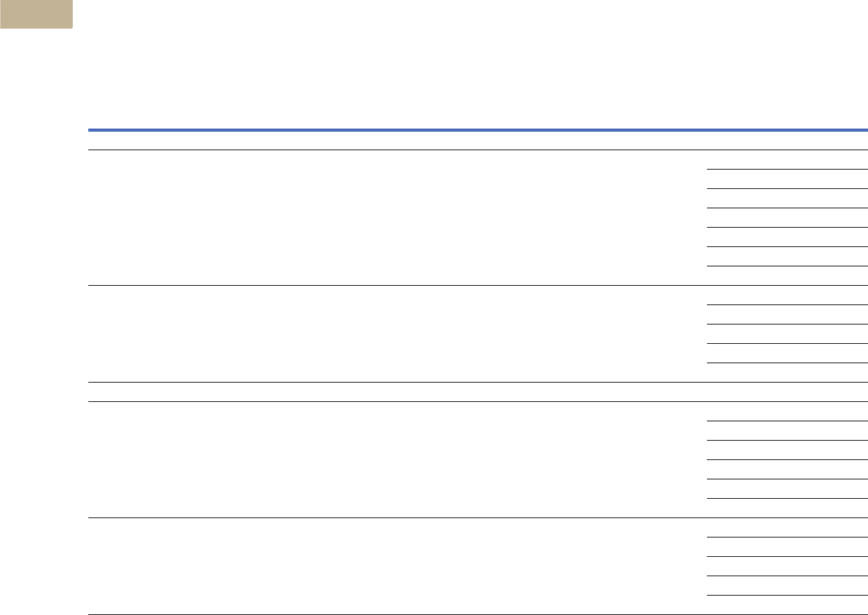Screen dimensions: 868x615
Task: Click the large blank left cell of first section
Action: click(x=397, y=218)
